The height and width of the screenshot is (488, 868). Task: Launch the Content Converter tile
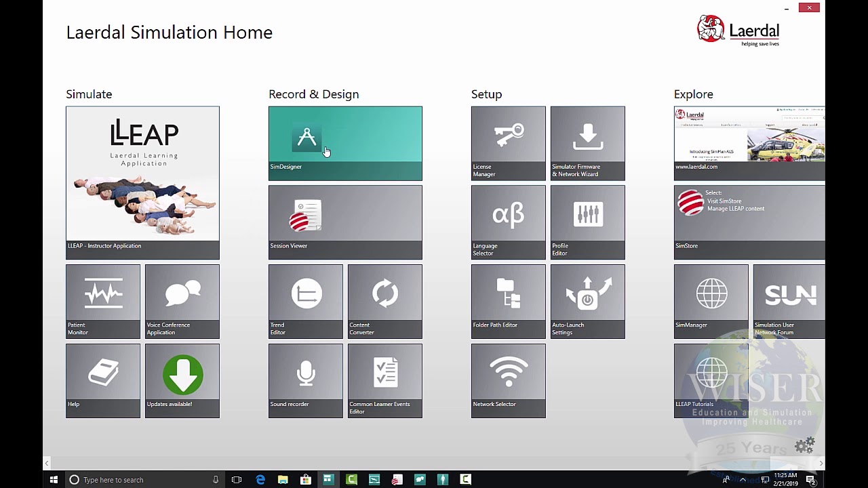(385, 302)
